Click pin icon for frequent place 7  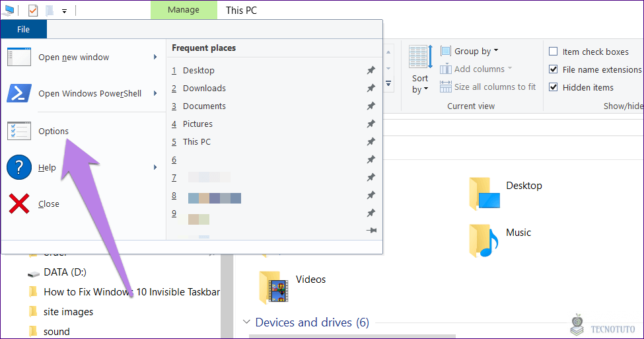click(371, 177)
